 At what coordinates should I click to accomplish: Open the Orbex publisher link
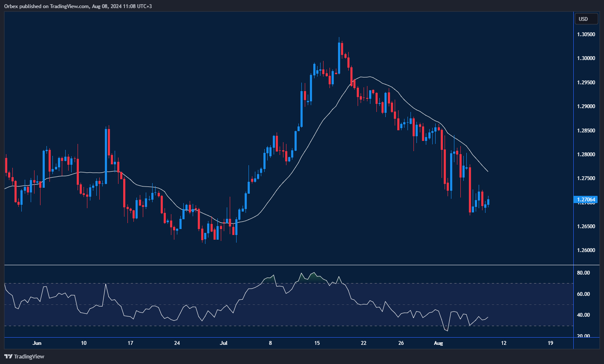coord(11,6)
